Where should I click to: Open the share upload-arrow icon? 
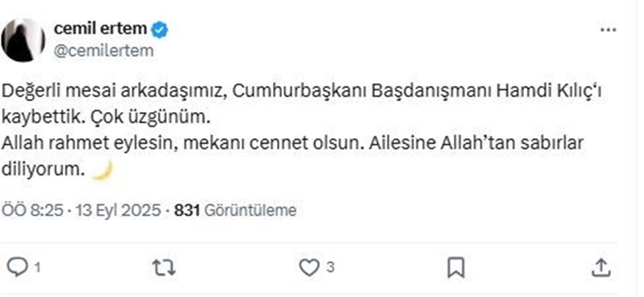[601, 268]
